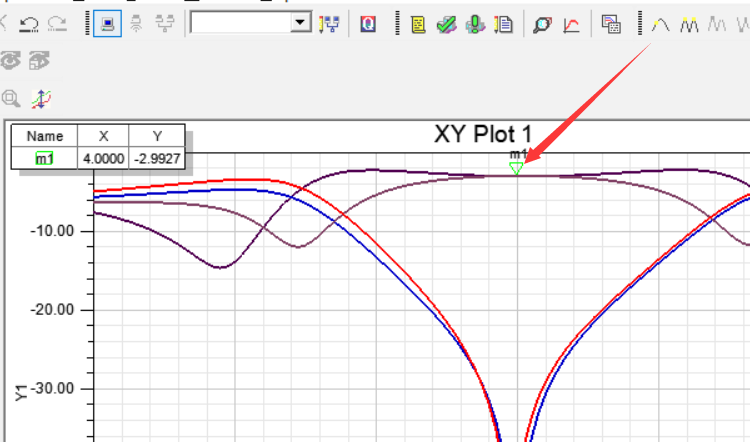Click the edit distributed machine configurations icon
The height and width of the screenshot is (442, 750).
click(x=330, y=24)
